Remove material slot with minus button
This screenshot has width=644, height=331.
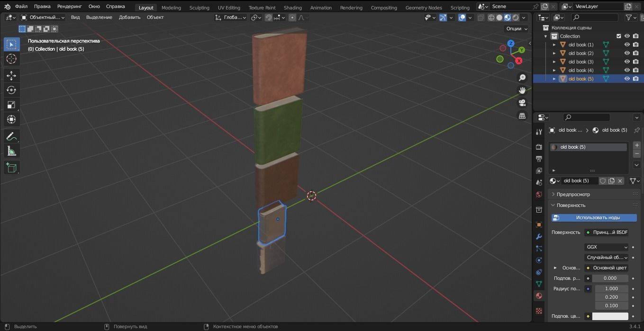point(637,154)
